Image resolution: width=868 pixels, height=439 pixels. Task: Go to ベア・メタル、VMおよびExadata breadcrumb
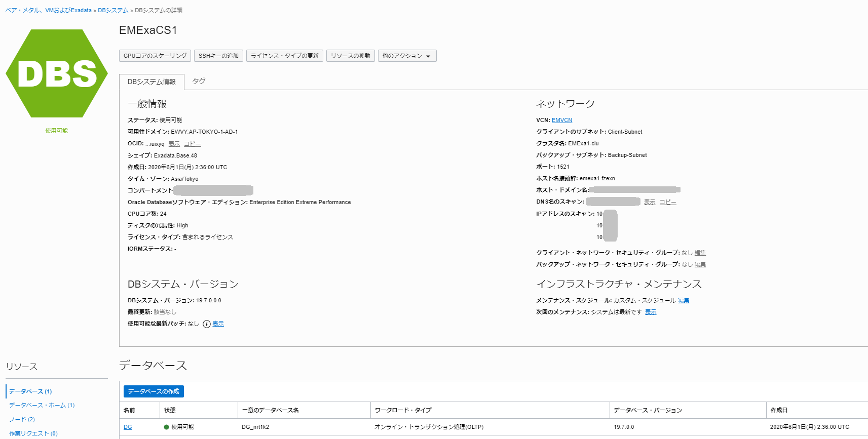click(49, 10)
